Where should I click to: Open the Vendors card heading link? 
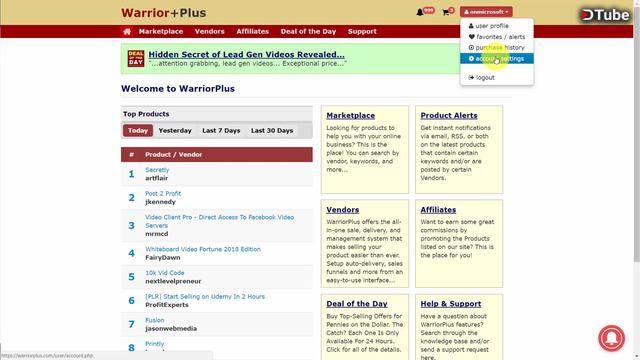click(x=343, y=210)
